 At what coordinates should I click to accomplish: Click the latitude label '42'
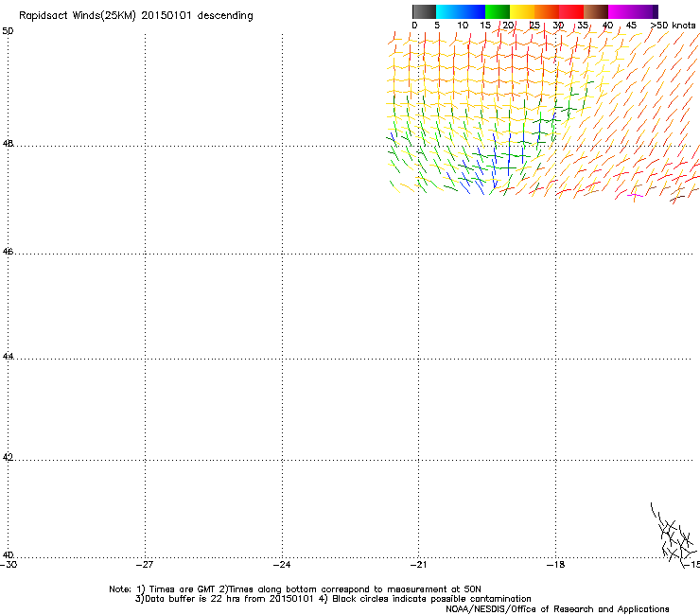pyautogui.click(x=8, y=457)
